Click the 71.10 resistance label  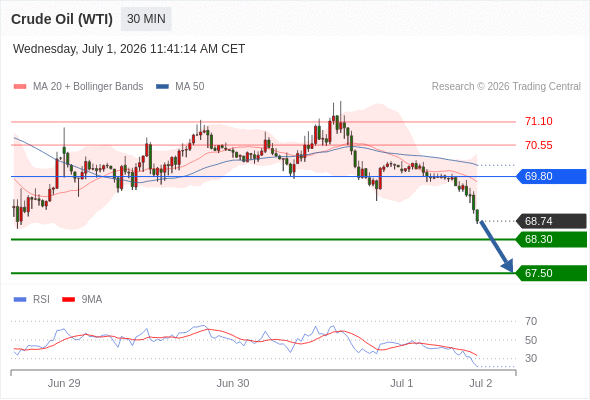coord(539,121)
